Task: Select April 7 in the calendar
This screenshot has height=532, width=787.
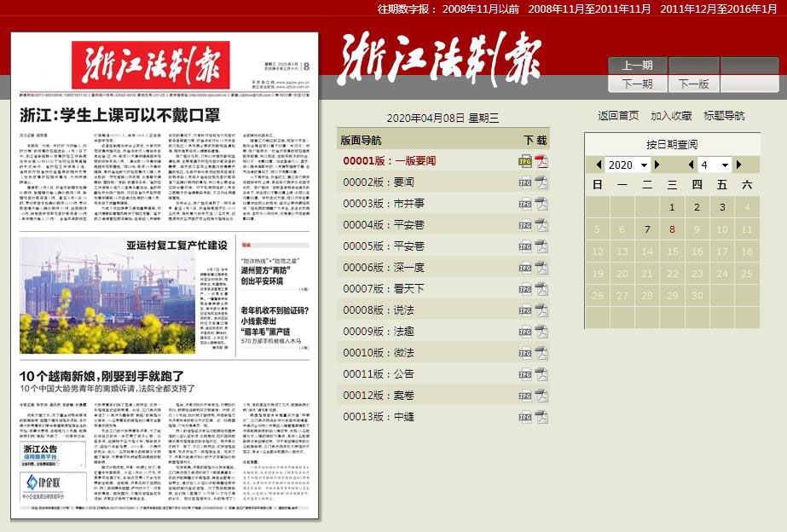Action: (647, 229)
